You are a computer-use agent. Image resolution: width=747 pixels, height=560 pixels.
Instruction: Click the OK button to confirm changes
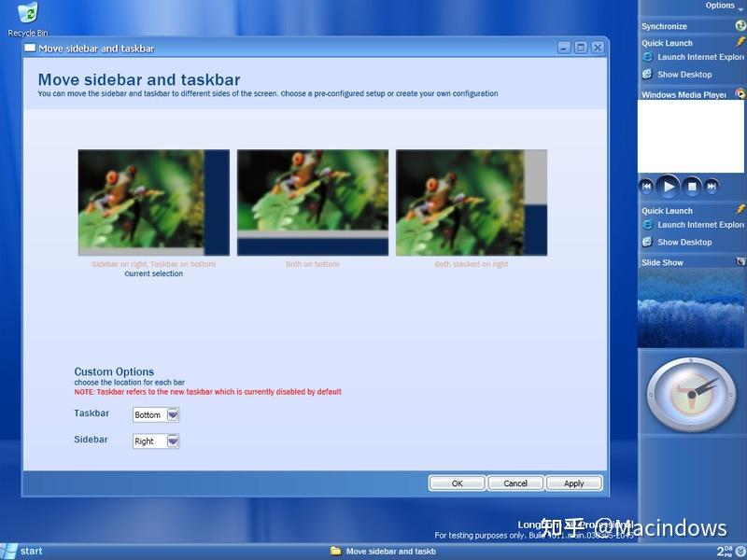[x=457, y=483]
